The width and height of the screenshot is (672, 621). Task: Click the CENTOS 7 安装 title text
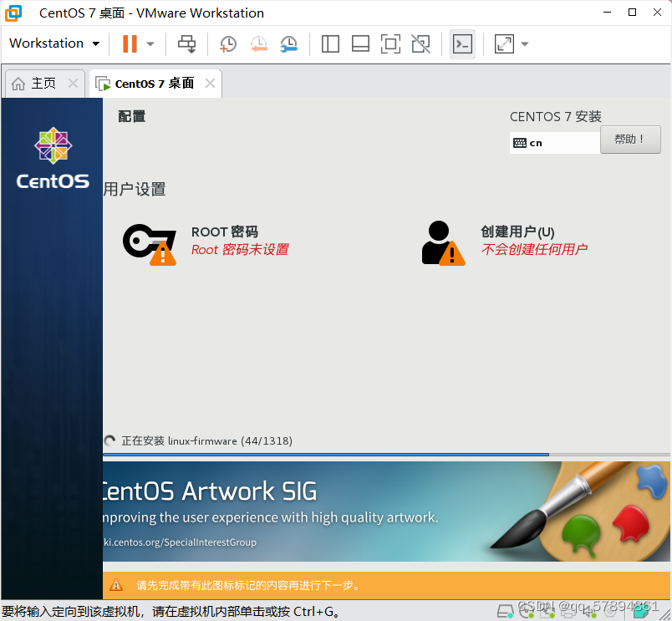(556, 116)
